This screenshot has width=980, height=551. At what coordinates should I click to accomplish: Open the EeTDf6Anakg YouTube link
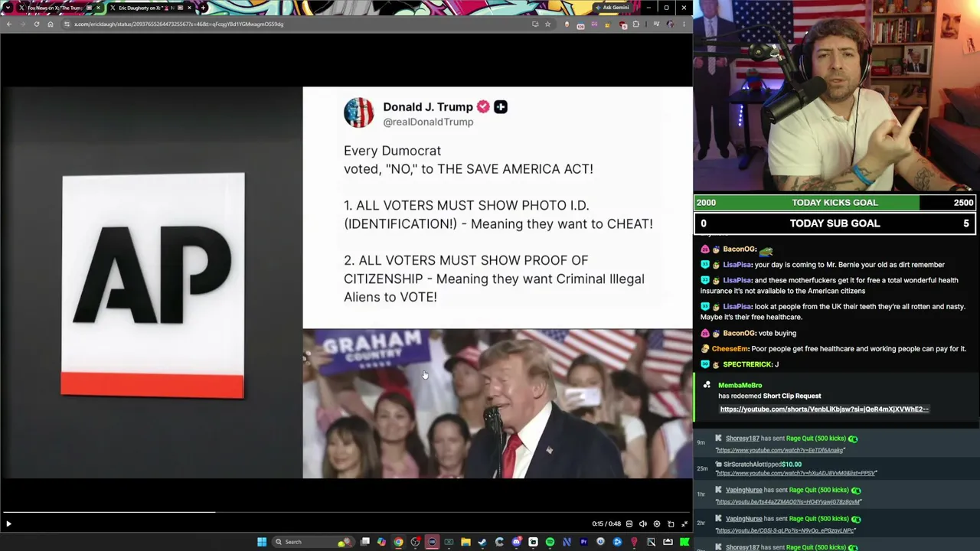click(779, 451)
